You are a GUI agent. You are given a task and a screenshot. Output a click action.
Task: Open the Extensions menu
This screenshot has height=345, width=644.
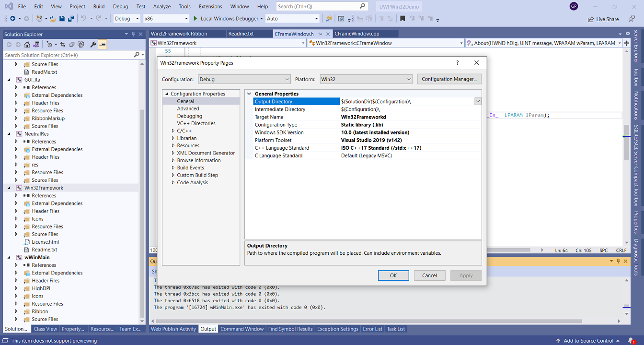pyautogui.click(x=210, y=6)
